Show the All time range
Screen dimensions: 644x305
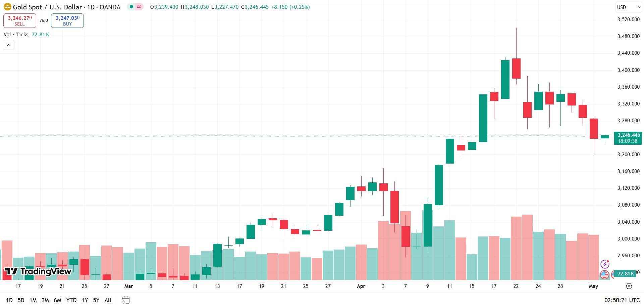coord(108,300)
